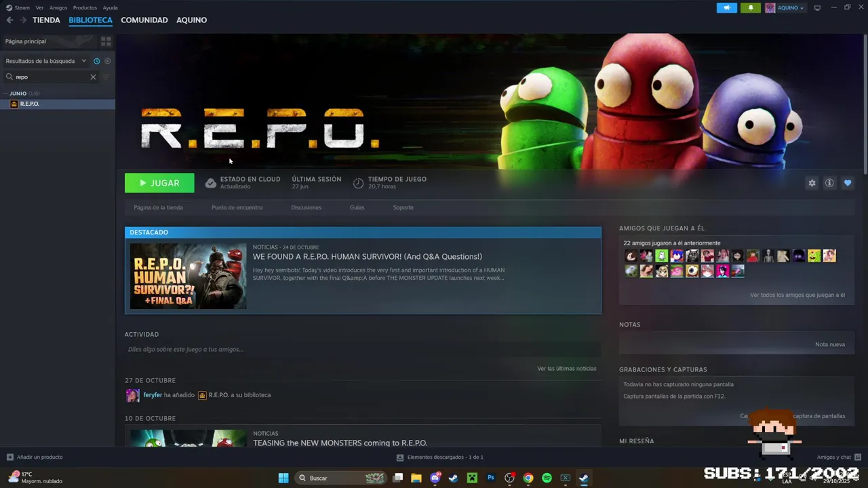Screen dimensions: 868x488
Task: Click the taskbar Buscar search box
Action: 342,478
